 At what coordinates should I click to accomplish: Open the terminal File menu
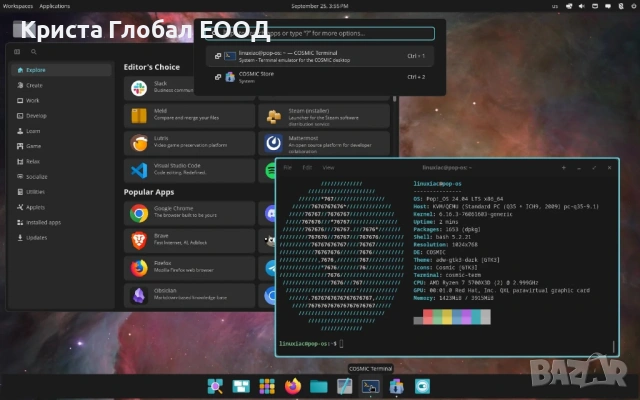click(x=288, y=167)
